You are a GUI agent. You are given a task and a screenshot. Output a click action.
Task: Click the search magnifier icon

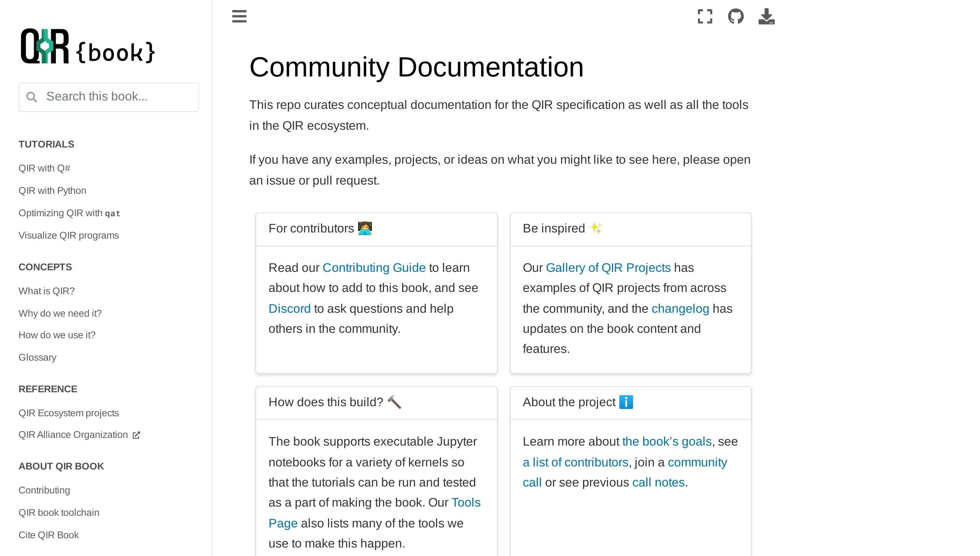(x=32, y=97)
